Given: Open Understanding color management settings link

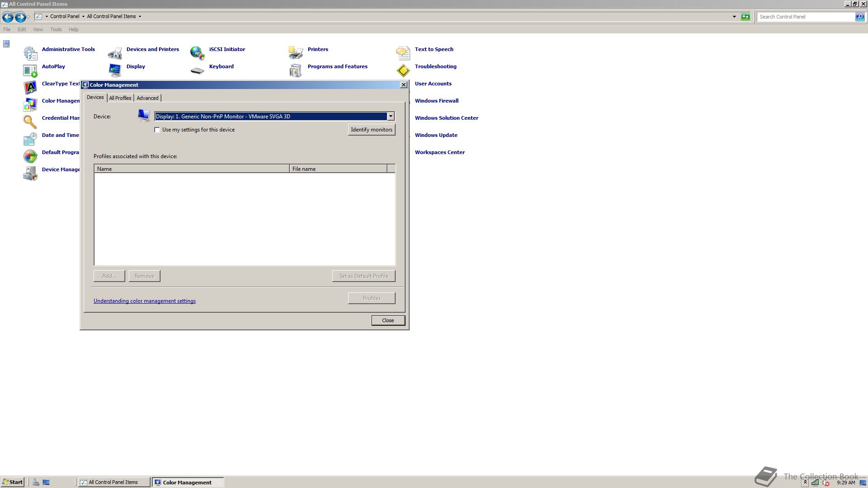Looking at the screenshot, I should 145,301.
